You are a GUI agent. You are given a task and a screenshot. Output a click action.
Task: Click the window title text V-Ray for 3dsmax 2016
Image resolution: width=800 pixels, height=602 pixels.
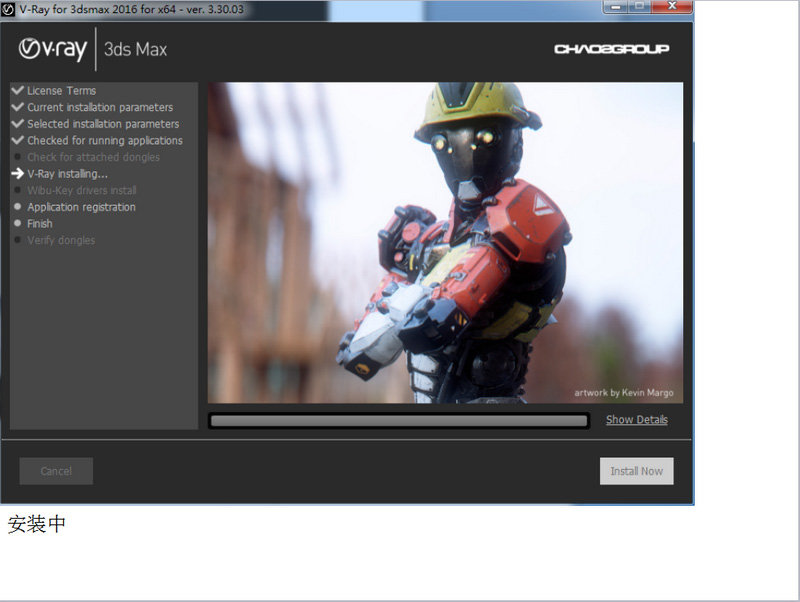[131, 9]
